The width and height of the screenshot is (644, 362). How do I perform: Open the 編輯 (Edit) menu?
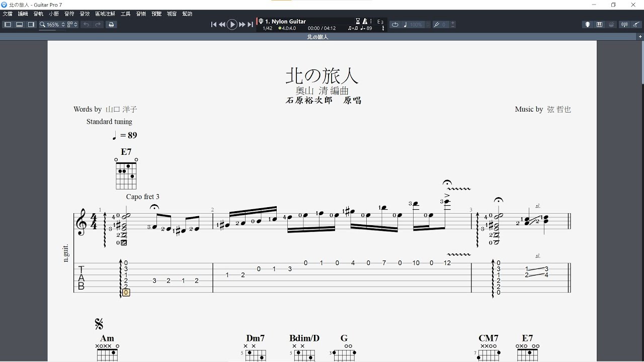pos(23,14)
